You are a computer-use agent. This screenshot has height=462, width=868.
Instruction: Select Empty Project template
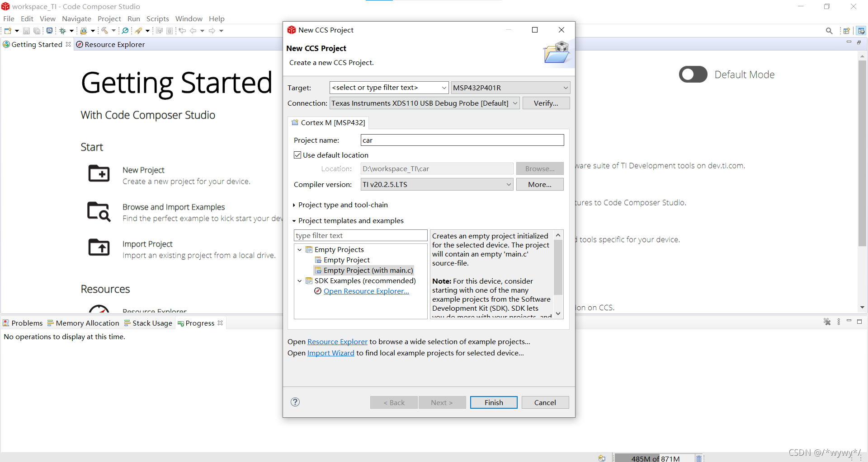[346, 260]
